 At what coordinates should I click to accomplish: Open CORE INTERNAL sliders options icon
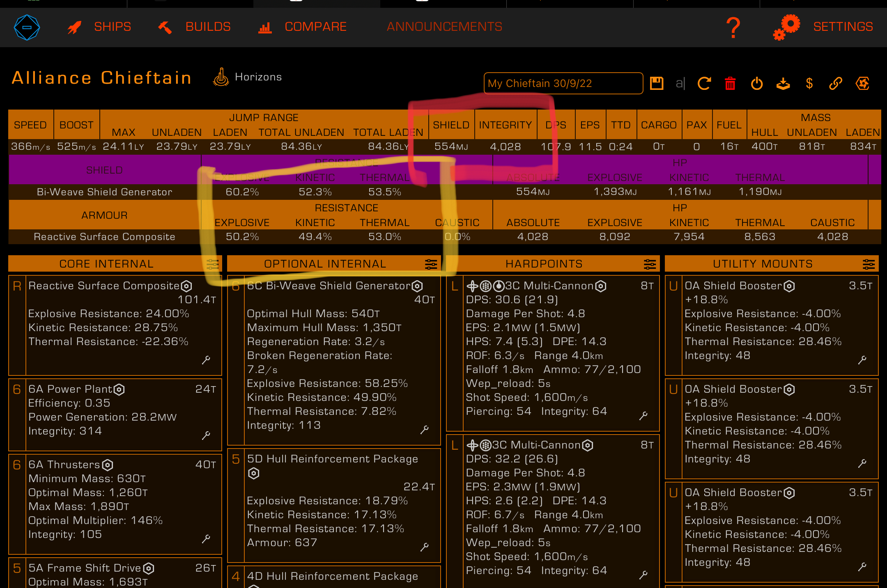point(212,264)
